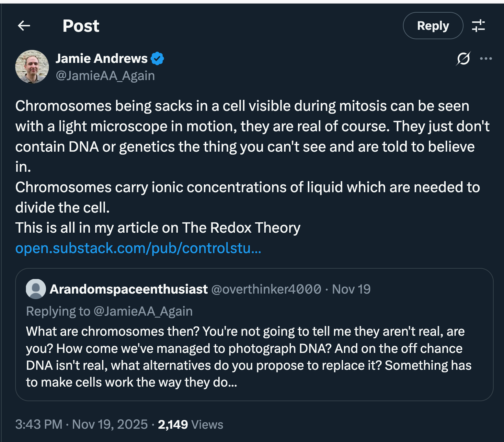Open the @JamieAA_Again handle under the author name
Screen dimensions: 504x442
pyautogui.click(x=105, y=76)
